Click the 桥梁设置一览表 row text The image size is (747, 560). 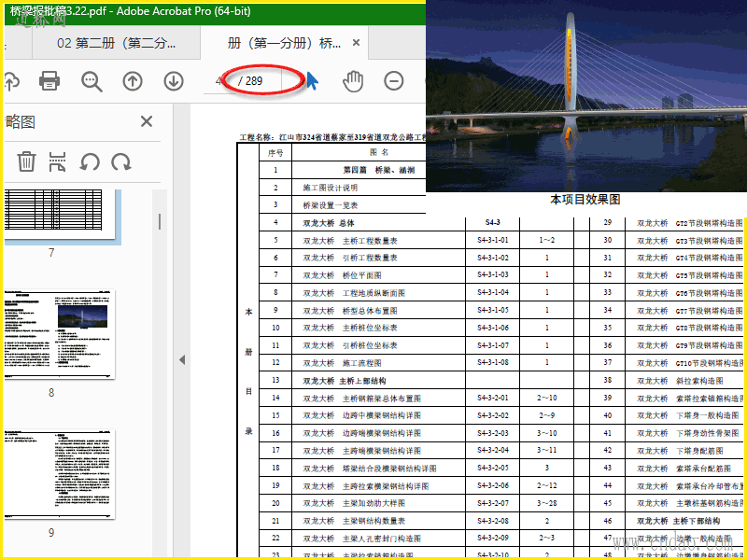(x=331, y=205)
